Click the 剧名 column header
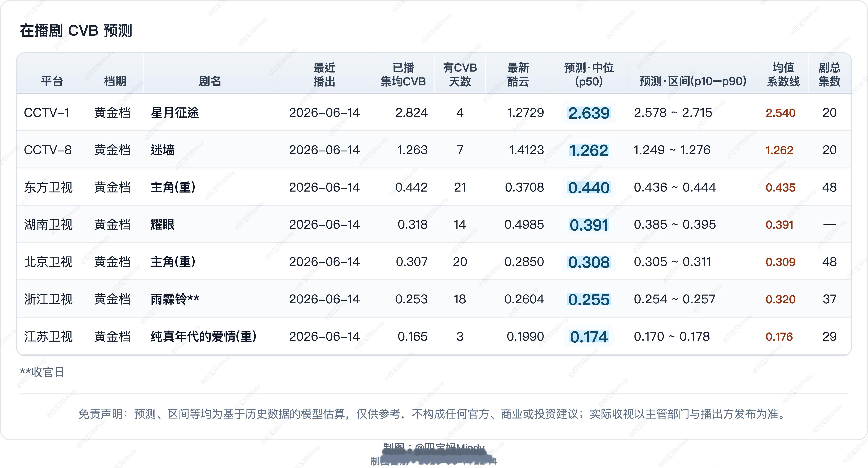 coord(210,81)
